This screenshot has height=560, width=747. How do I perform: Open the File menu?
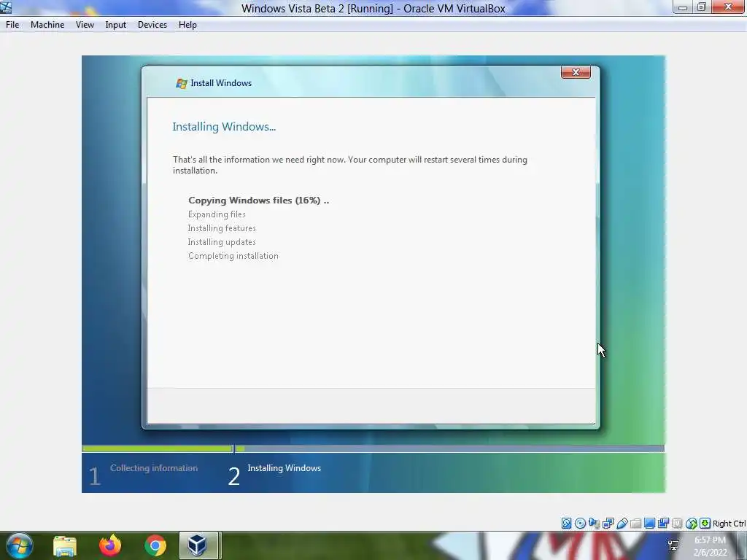(x=12, y=25)
